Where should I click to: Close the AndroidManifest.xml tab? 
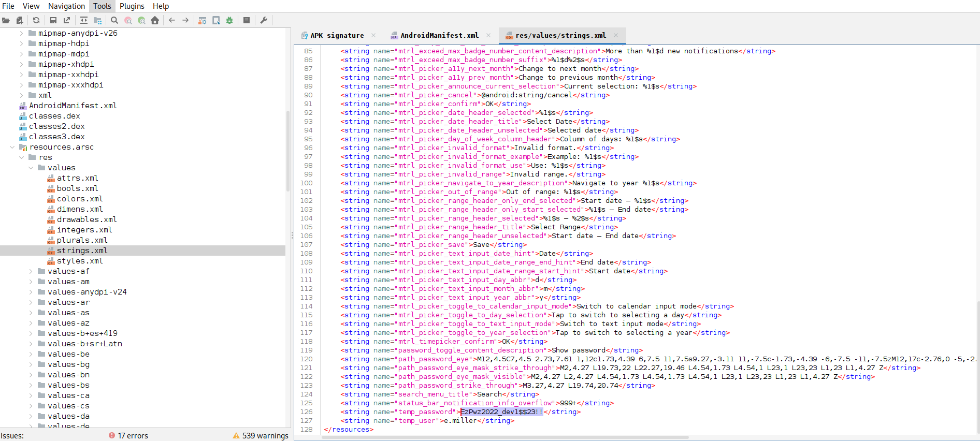(x=488, y=35)
